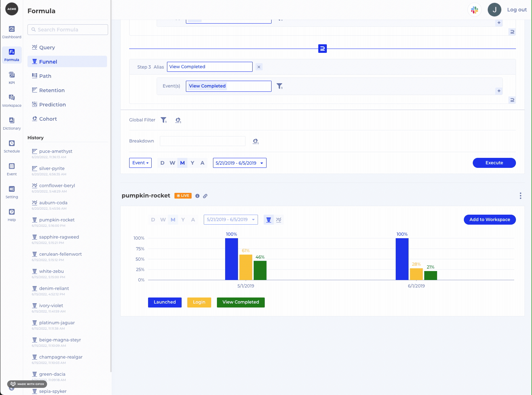Image resolution: width=532 pixels, height=395 pixels.
Task: Open the Dictionary sidebar icon
Action: [12, 124]
